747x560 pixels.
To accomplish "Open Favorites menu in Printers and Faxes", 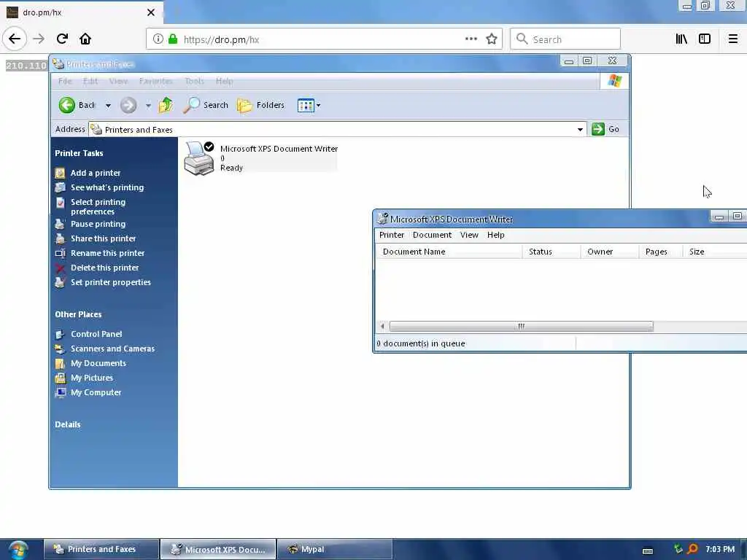I will click(156, 81).
